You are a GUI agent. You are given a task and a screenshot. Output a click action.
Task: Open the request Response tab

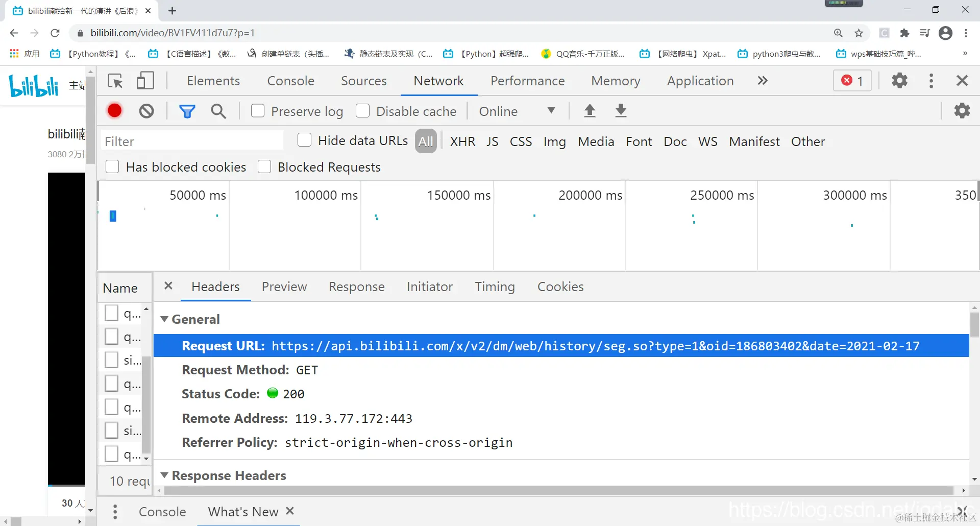pyautogui.click(x=357, y=286)
